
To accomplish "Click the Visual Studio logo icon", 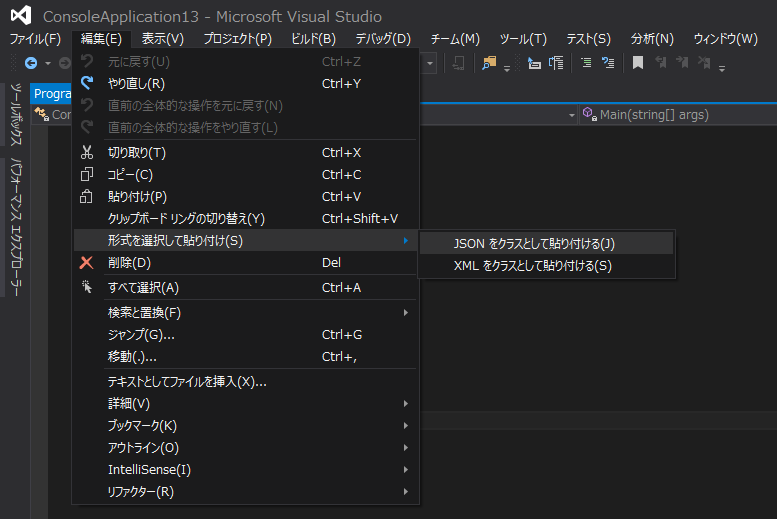I will [21, 15].
